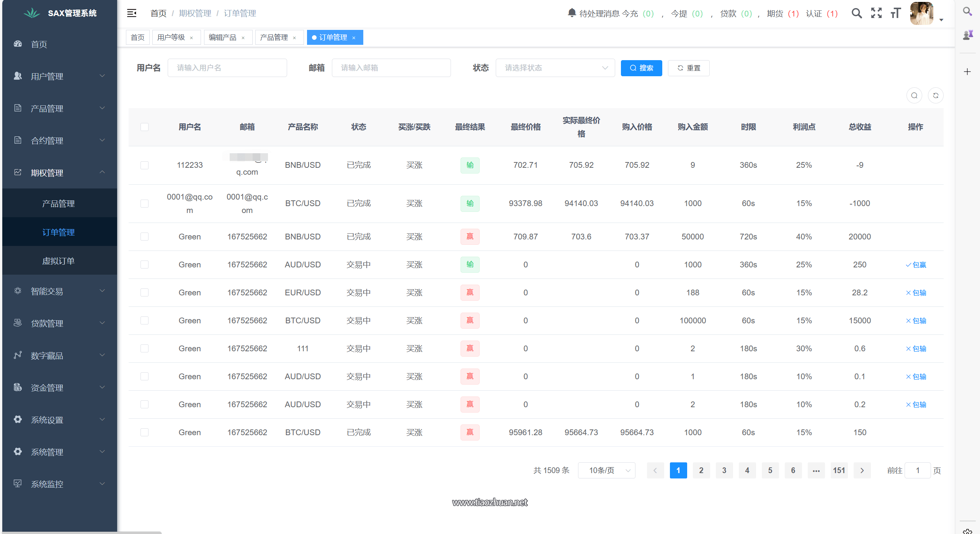Image resolution: width=980 pixels, height=534 pixels.
Task: Click 包赢 action on AUD/USD order
Action: [x=916, y=265]
